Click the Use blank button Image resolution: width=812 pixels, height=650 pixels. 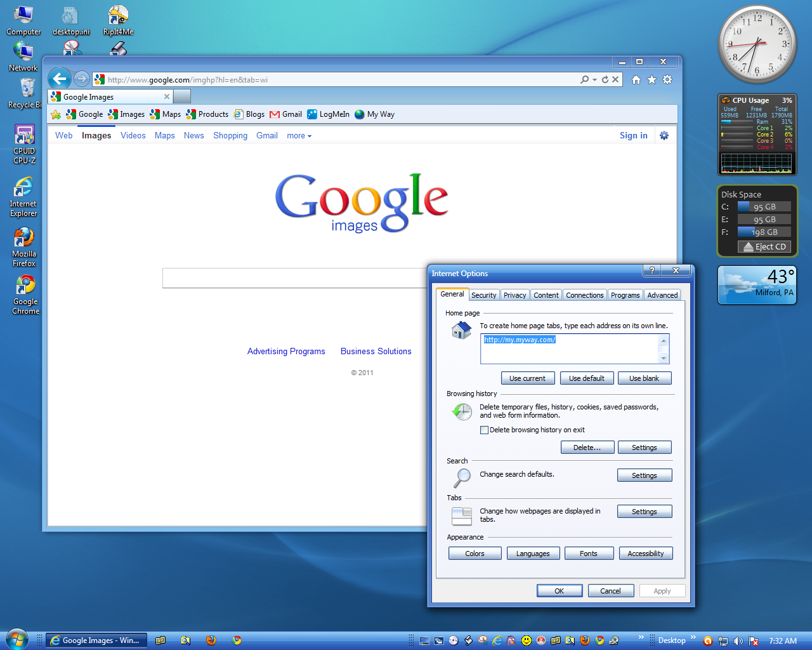pos(645,378)
